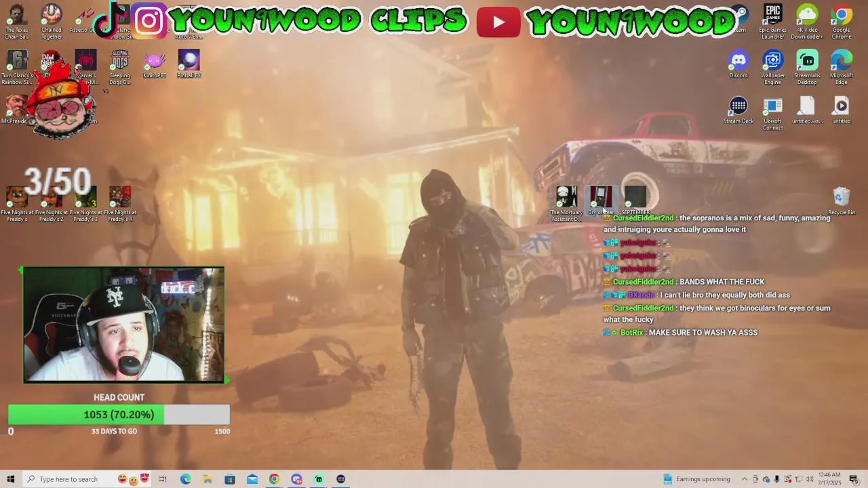Select the untitled video file icon
This screenshot has height=488, width=868.
pos(842,110)
